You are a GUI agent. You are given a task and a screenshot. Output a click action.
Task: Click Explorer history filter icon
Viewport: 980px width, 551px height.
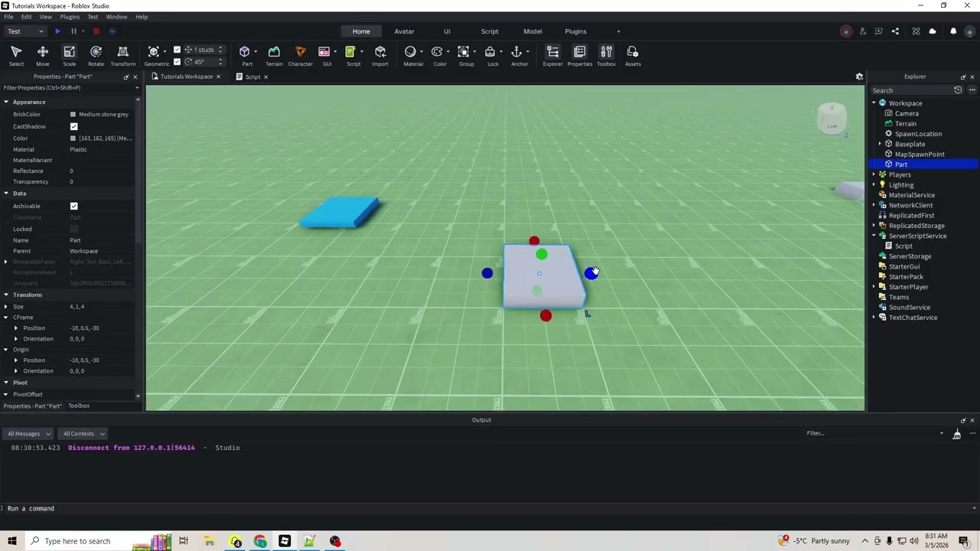tap(957, 90)
